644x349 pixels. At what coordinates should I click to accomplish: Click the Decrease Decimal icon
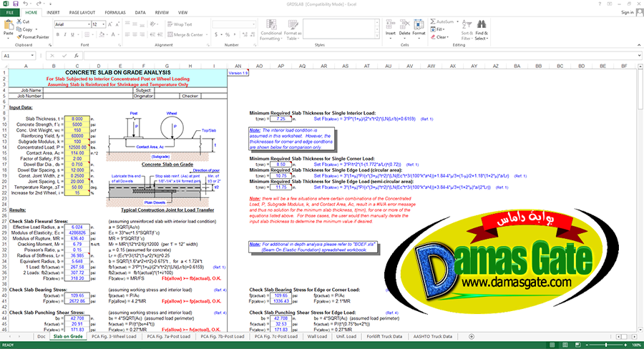tap(251, 35)
